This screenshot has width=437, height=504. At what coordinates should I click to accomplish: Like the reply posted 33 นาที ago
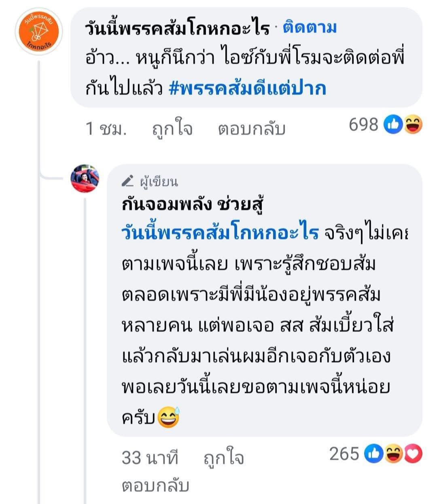(x=223, y=458)
